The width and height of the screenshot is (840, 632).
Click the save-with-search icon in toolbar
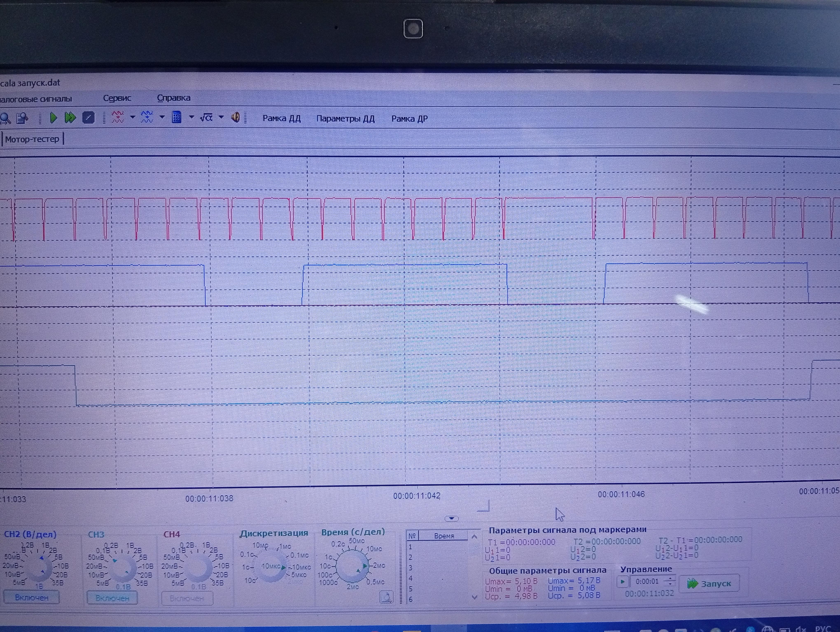coord(22,118)
